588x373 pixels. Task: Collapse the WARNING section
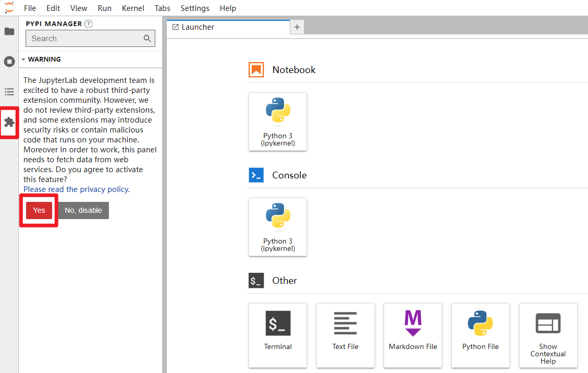point(23,59)
